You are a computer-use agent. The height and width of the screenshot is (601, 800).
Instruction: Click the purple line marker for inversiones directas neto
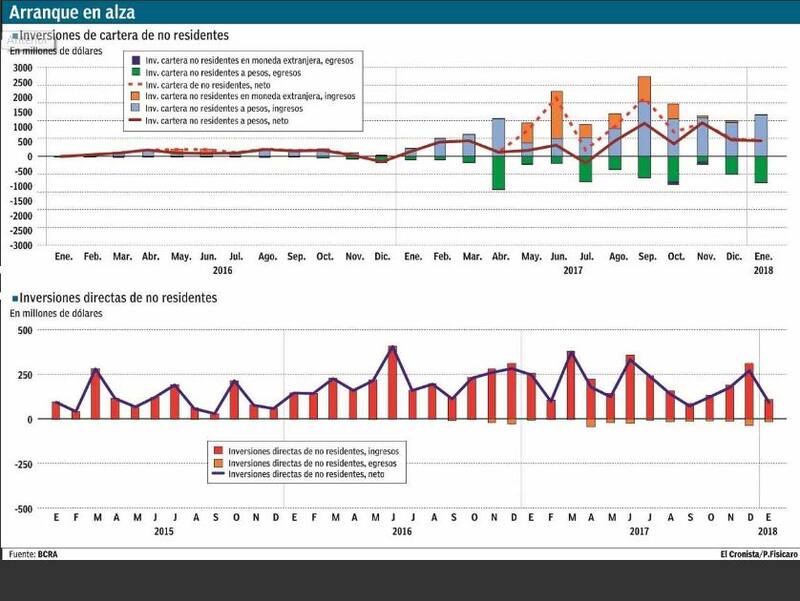[x=215, y=475]
